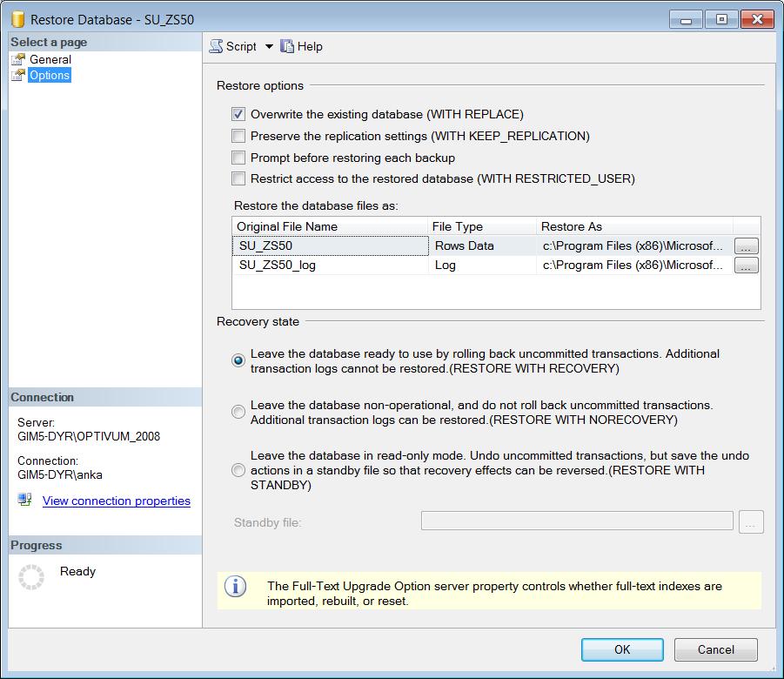Click the Script icon in toolbar
Viewport: 784px width, 679px height.
216,46
